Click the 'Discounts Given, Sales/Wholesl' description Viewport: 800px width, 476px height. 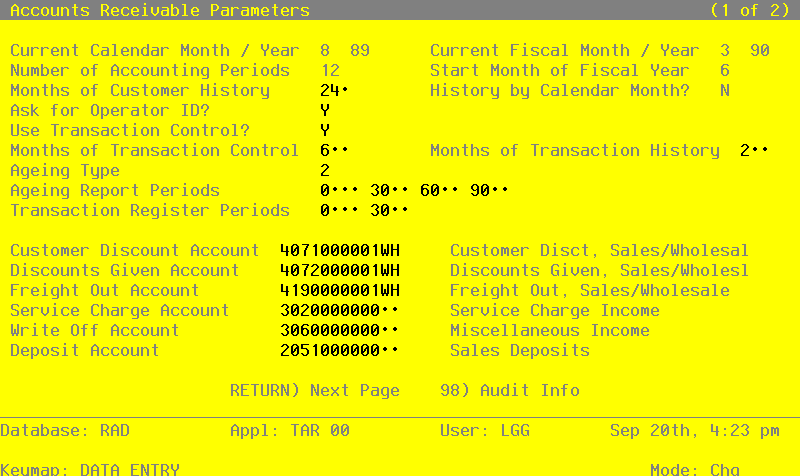click(x=599, y=270)
